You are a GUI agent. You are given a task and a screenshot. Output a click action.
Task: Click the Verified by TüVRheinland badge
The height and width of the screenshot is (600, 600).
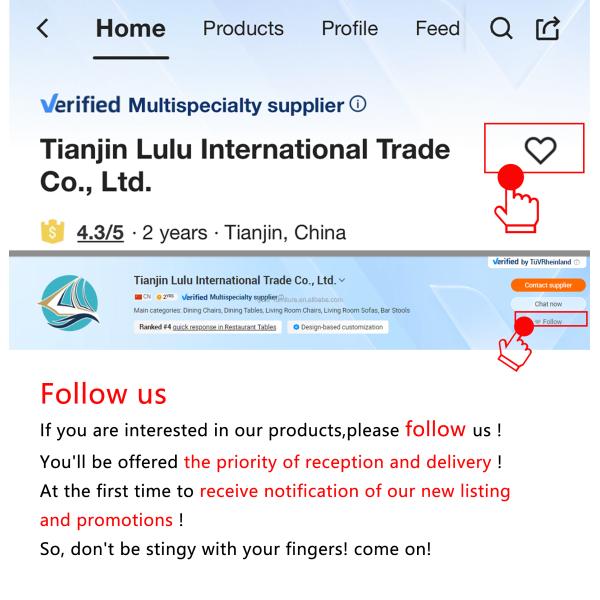click(536, 262)
